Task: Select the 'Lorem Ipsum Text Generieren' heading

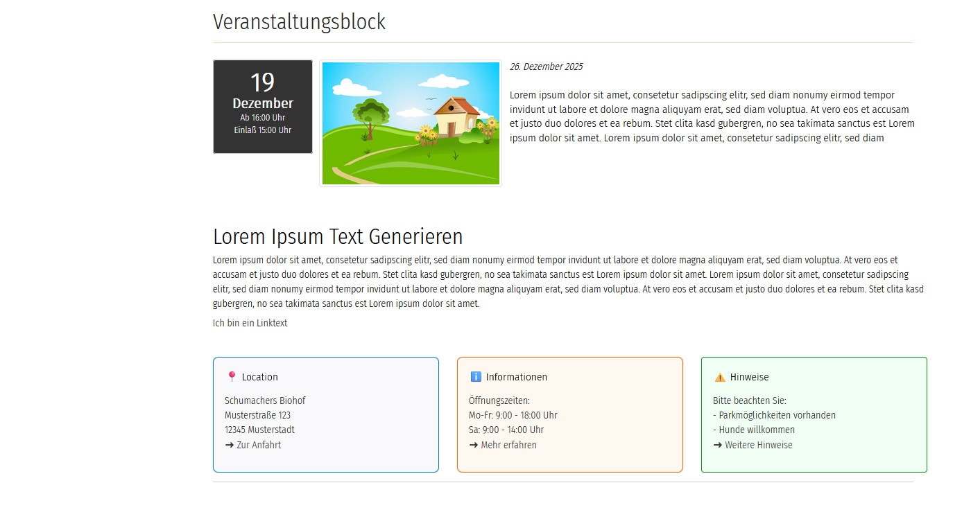Action: 338,236
